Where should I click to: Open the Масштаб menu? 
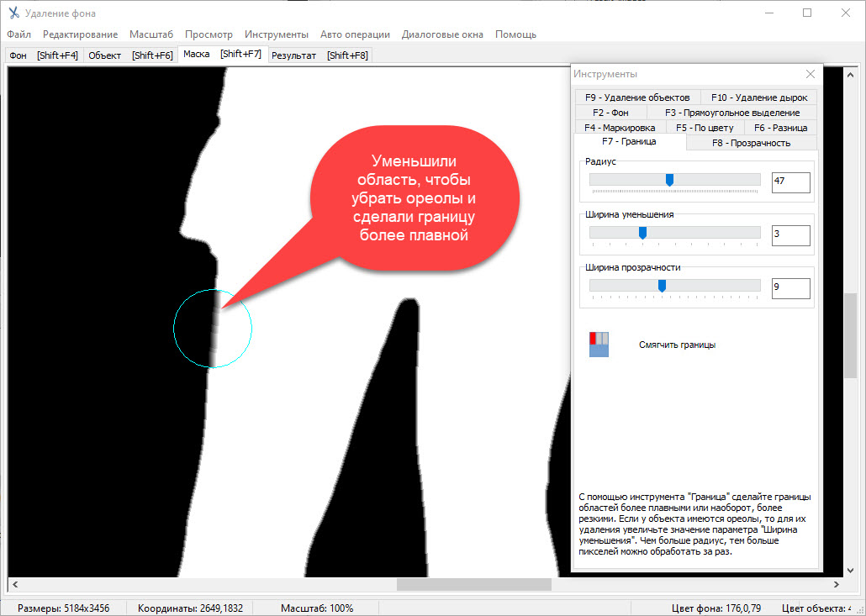[151, 34]
